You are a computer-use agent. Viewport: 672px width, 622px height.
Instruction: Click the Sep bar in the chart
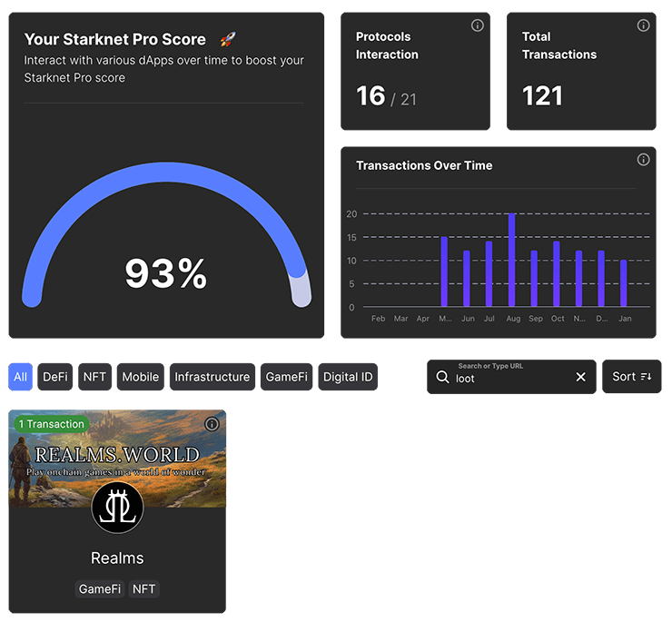[x=534, y=279]
